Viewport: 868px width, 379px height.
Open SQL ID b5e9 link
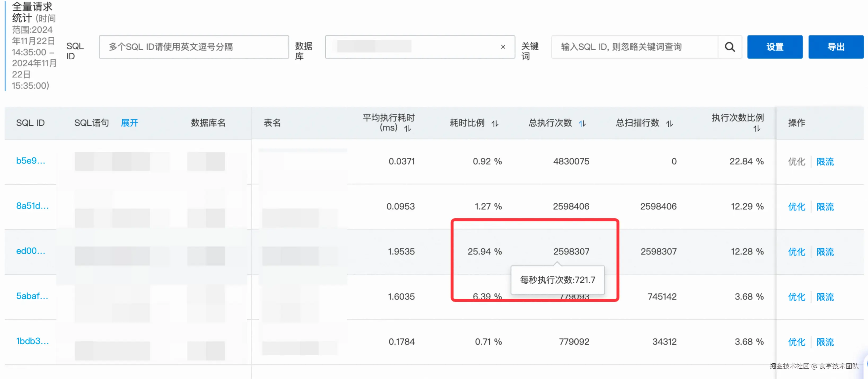click(30, 161)
